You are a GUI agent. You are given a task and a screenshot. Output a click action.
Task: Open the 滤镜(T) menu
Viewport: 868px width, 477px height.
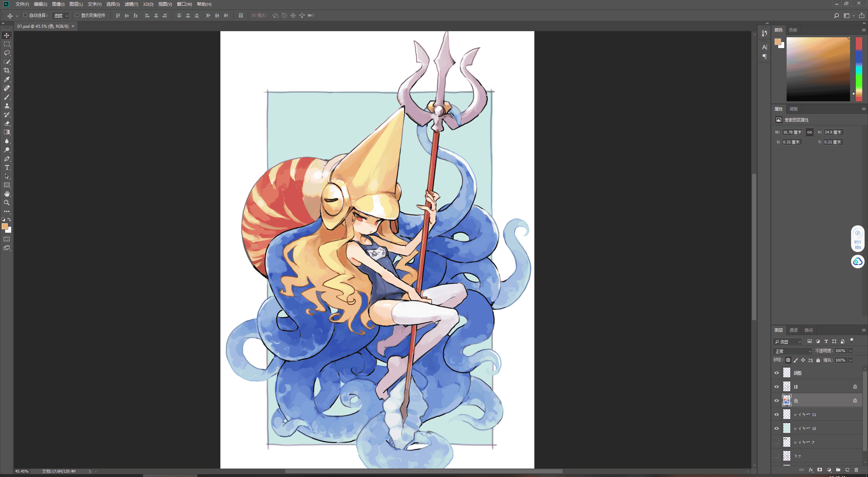131,4
